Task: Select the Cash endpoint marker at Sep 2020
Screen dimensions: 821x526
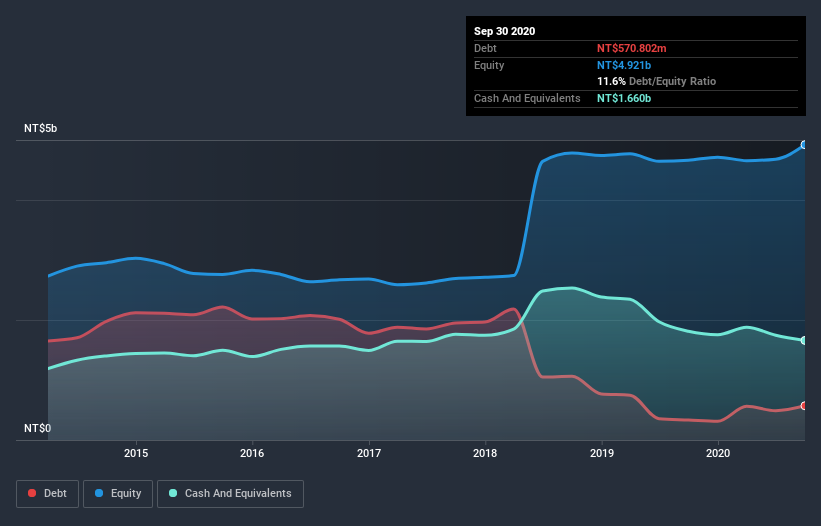Action: coord(804,340)
